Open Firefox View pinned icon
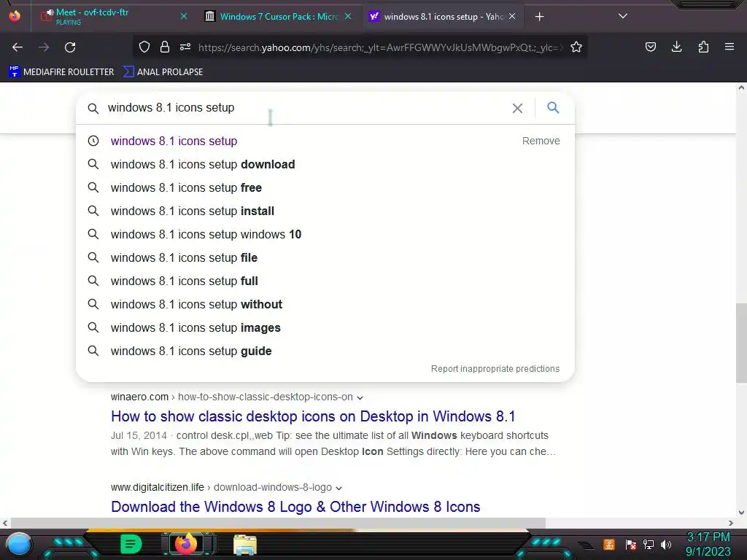Screen dimensions: 747x560 pyautogui.click(x=15, y=16)
